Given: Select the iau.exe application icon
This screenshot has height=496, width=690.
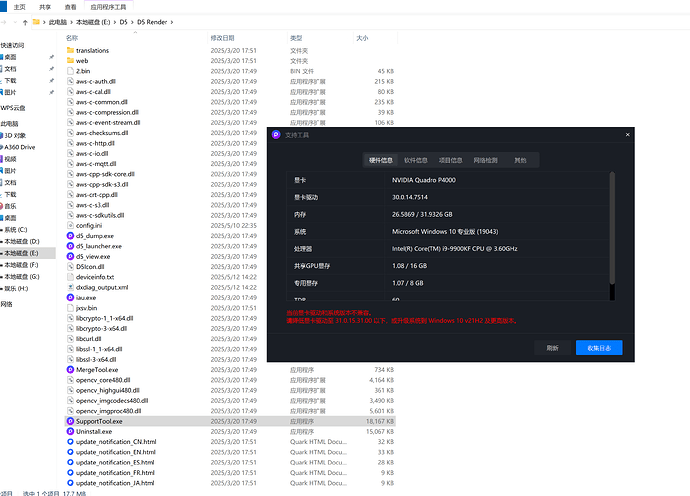Looking at the screenshot, I should (x=70, y=298).
